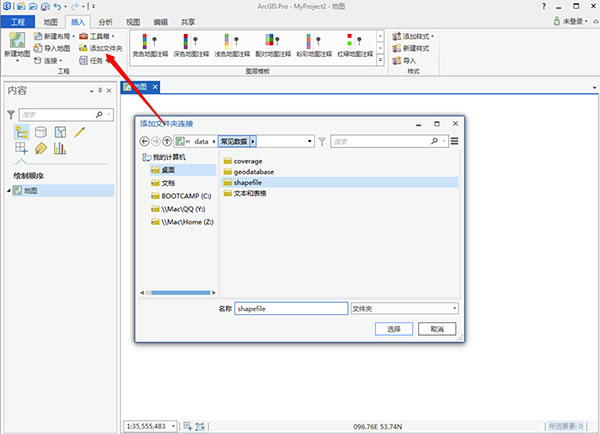Viewport: 600px width, 434px height.
Task: Click the list by charts icon
Action: (x=60, y=149)
